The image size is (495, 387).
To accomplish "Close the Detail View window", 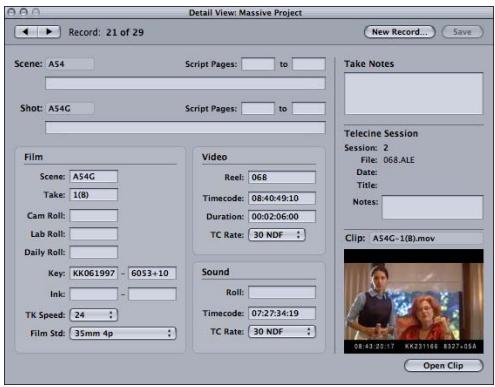I will tap(11, 13).
